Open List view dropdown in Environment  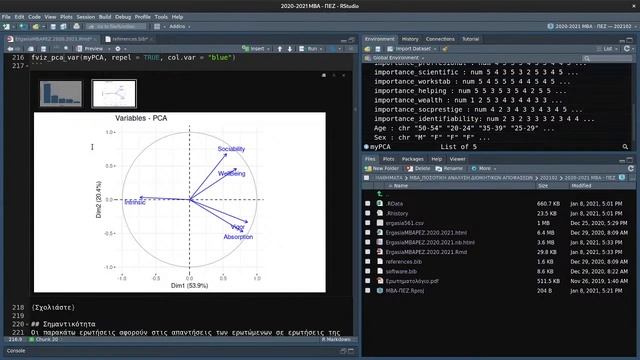pyautogui.click(x=607, y=49)
